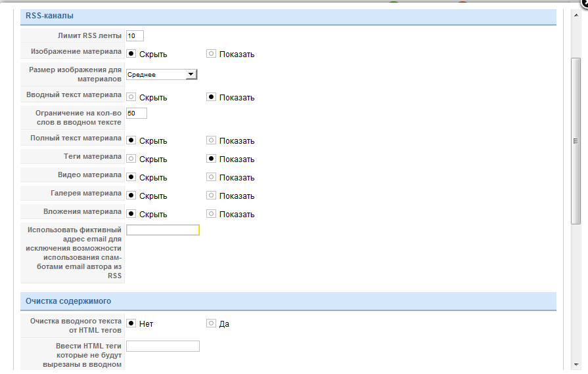Image resolution: width=588 pixels, height=374 pixels.
Task: Click the Теги материала label
Action: [x=92, y=156]
